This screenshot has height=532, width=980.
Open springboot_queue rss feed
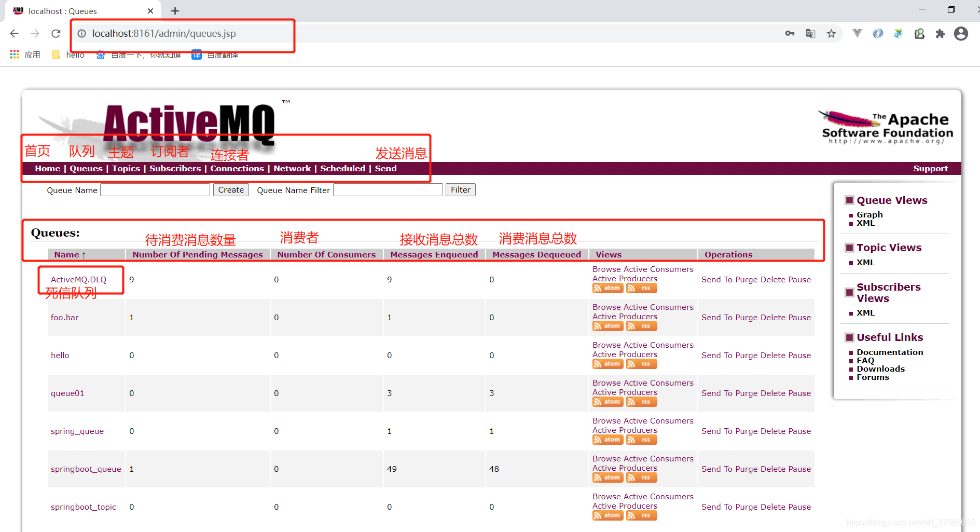click(x=641, y=478)
